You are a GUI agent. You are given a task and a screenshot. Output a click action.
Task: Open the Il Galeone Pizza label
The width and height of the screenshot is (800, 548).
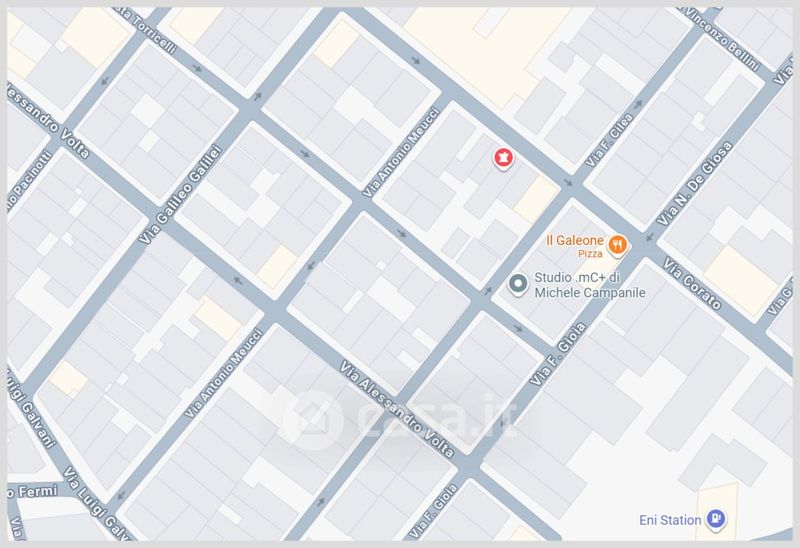(574, 246)
